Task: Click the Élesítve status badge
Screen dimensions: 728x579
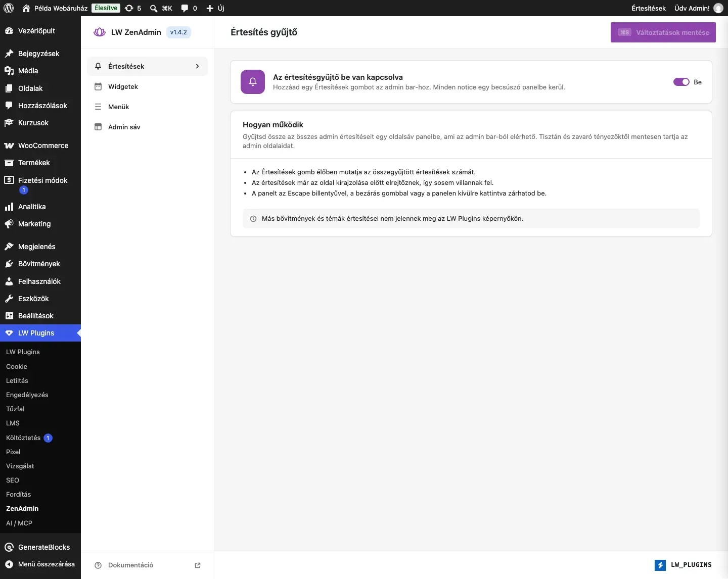Action: click(106, 8)
